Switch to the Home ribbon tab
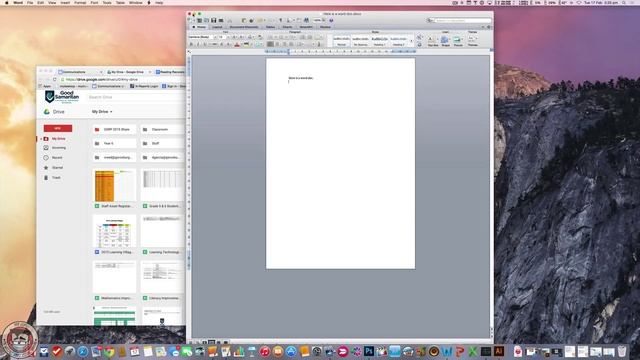 click(200, 27)
